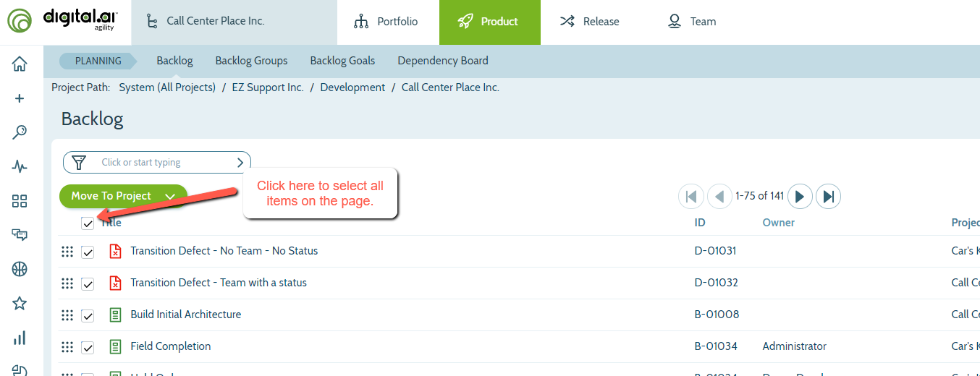
Task: Open the Product menu
Action: 489,22
